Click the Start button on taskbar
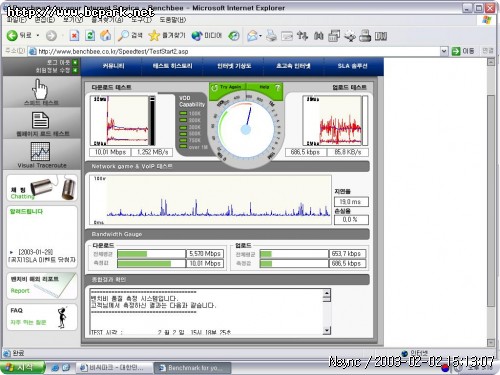The height and width of the screenshot is (375, 500). coord(21,367)
